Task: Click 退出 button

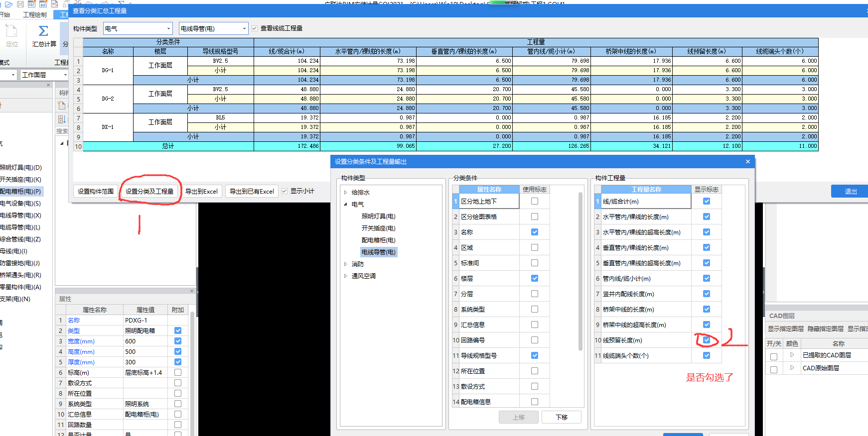Action: [850, 191]
